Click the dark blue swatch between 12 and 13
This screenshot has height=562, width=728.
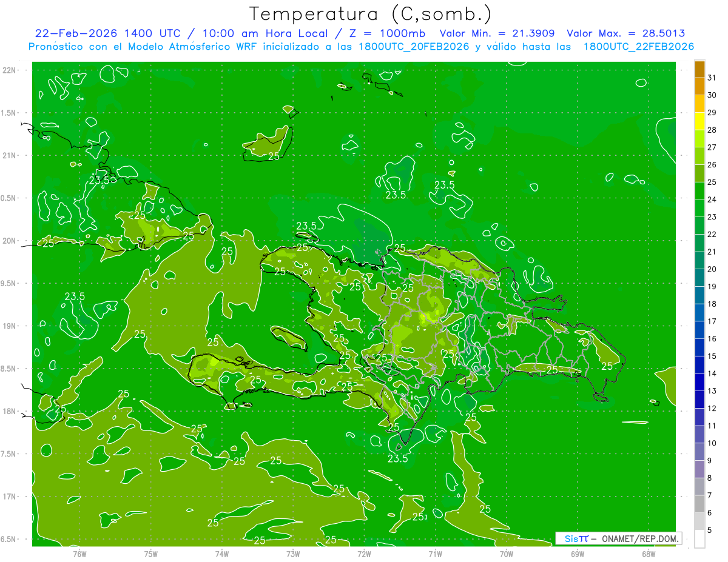tap(699, 400)
